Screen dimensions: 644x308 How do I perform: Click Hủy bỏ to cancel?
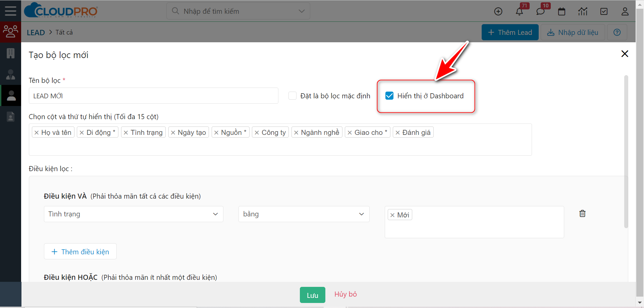[x=345, y=294]
